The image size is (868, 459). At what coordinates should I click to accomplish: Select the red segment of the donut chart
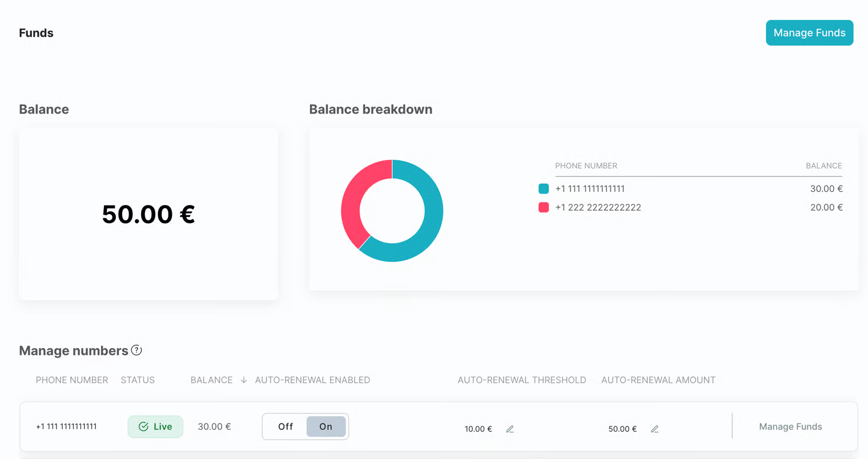[354, 200]
